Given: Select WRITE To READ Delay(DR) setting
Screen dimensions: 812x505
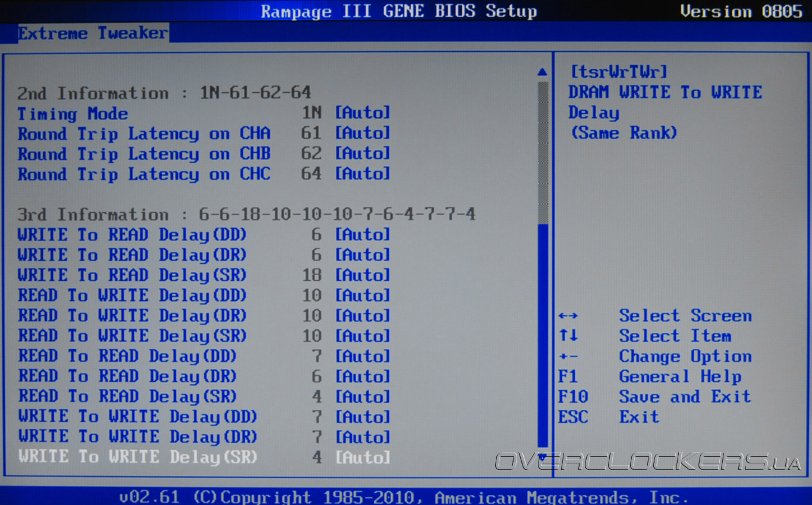Looking at the screenshot, I should (204, 255).
